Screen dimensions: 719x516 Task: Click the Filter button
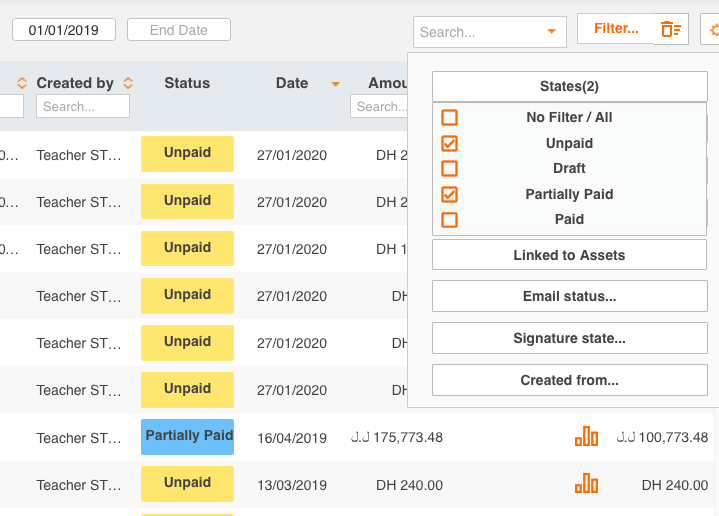click(x=615, y=29)
